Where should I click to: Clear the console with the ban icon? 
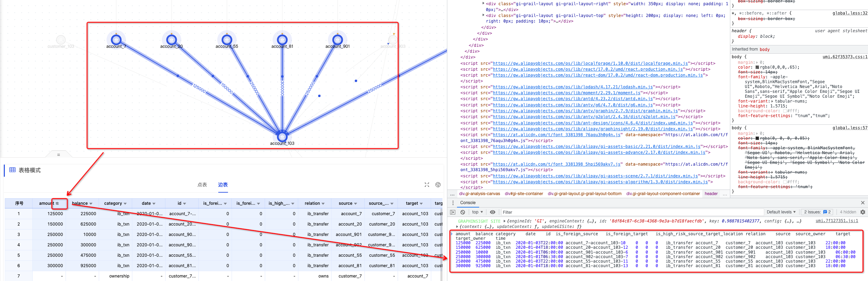(463, 212)
